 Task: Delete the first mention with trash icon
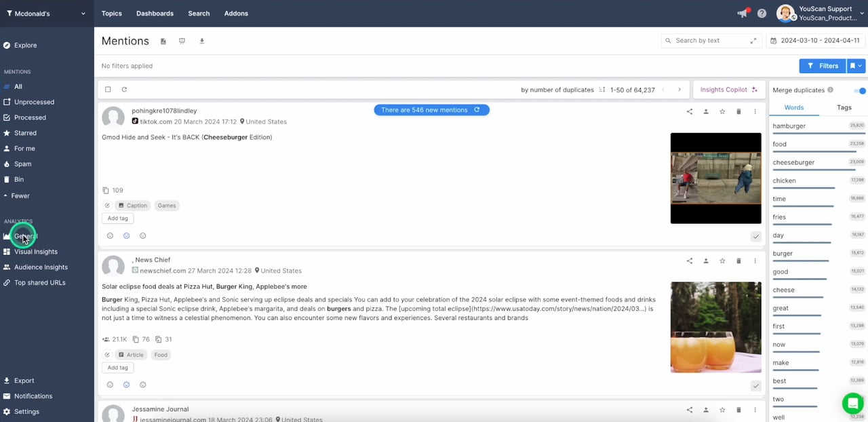[x=738, y=111]
